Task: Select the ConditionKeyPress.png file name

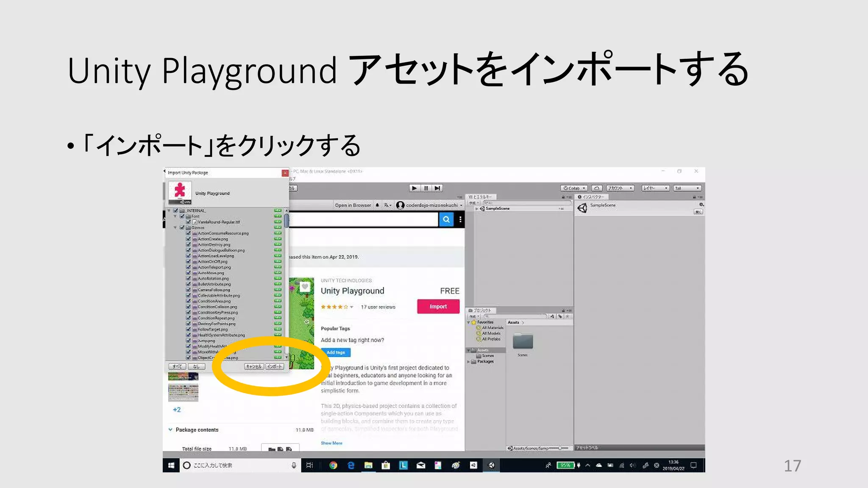Action: 218,313
